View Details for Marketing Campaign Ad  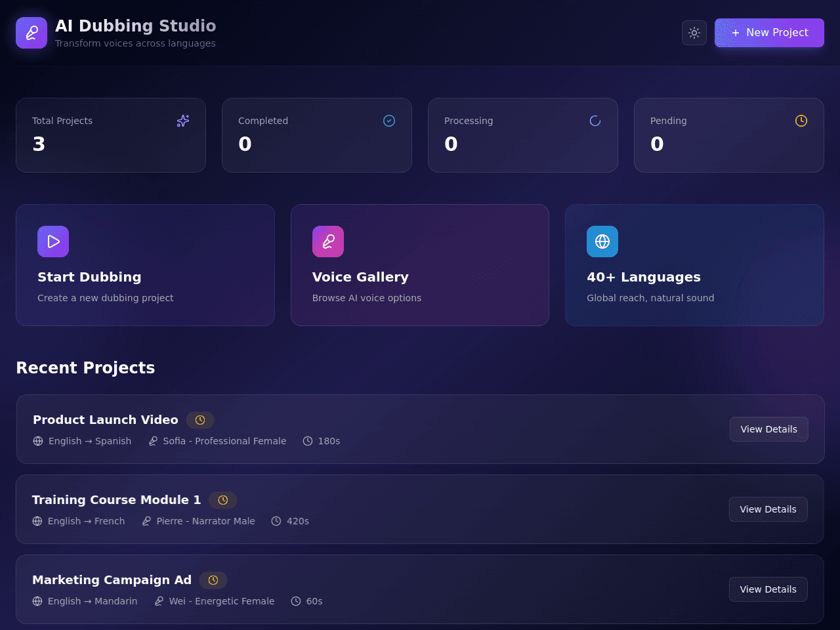tap(768, 589)
